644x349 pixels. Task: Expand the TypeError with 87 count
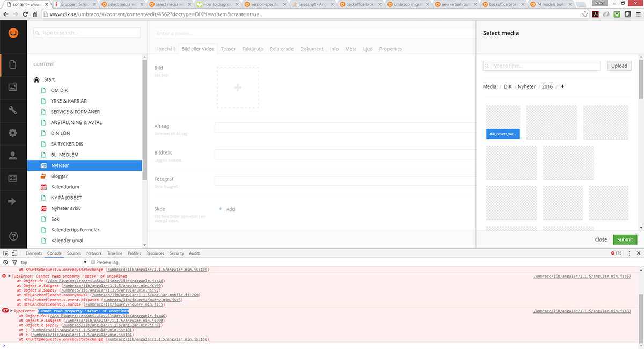(x=11, y=311)
